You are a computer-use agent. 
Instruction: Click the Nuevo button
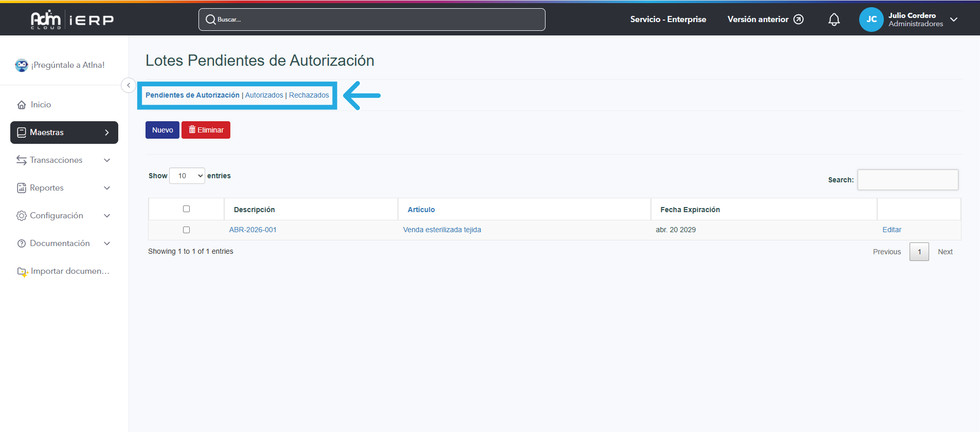[x=162, y=130]
